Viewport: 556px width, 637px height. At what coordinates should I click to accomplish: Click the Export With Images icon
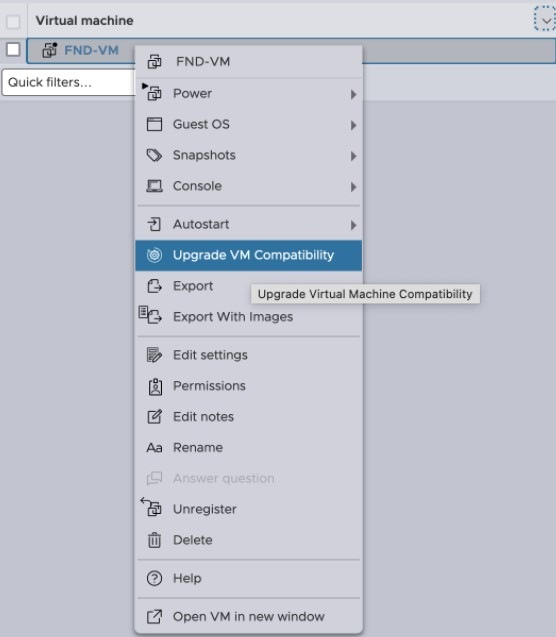151,315
